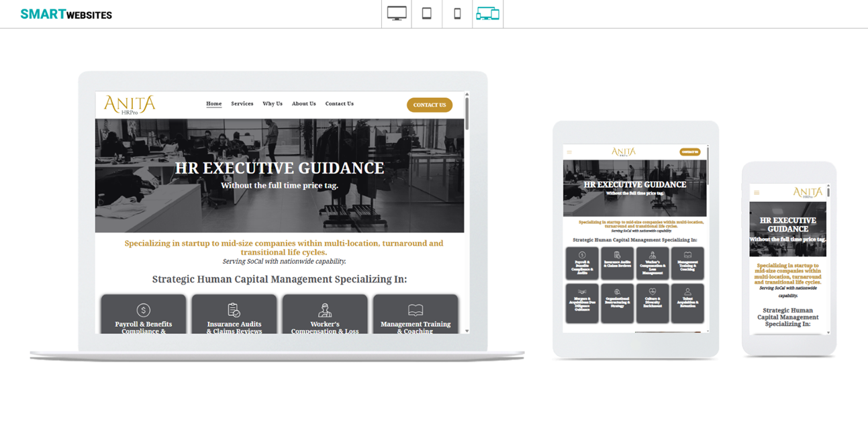Click 'Strategic Human Capital Management' heading in laptop preview

coord(279,279)
